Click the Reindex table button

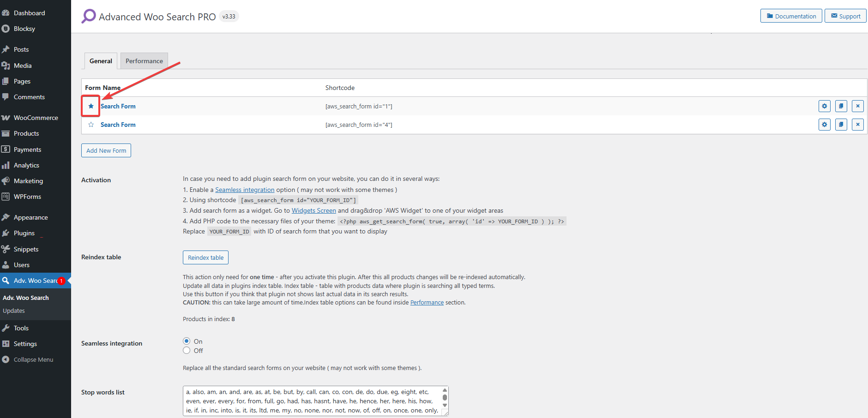[x=205, y=257]
